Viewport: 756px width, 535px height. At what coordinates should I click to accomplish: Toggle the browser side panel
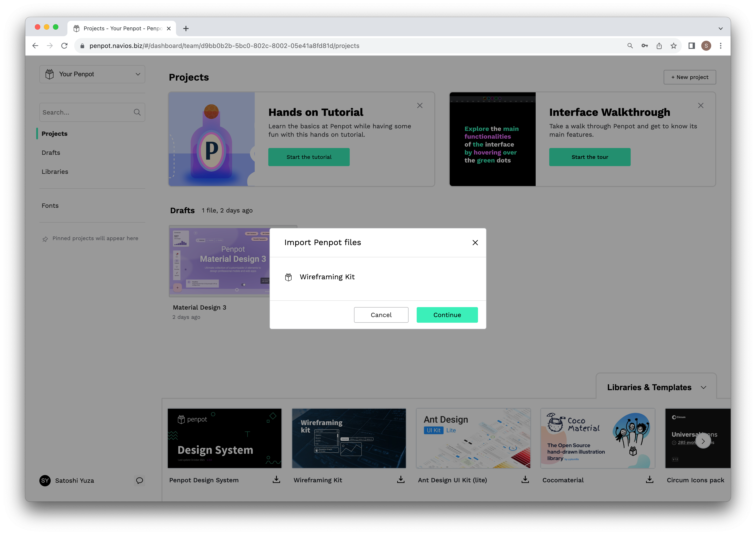[692, 46]
